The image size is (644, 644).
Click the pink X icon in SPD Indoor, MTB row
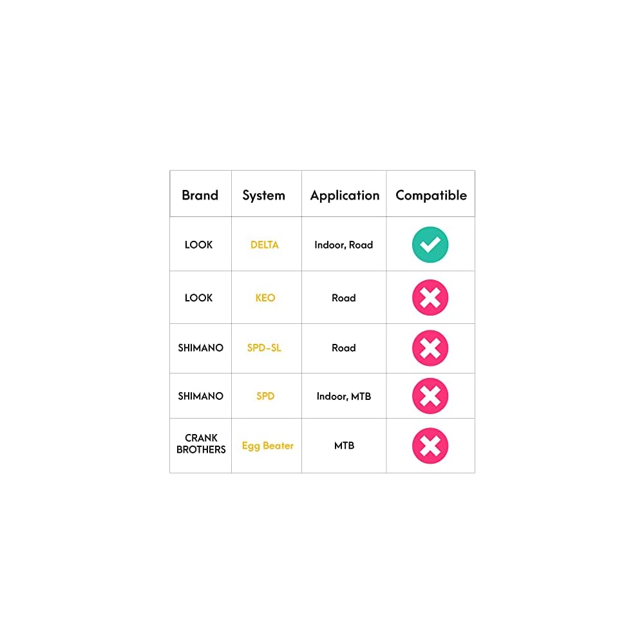click(x=430, y=396)
